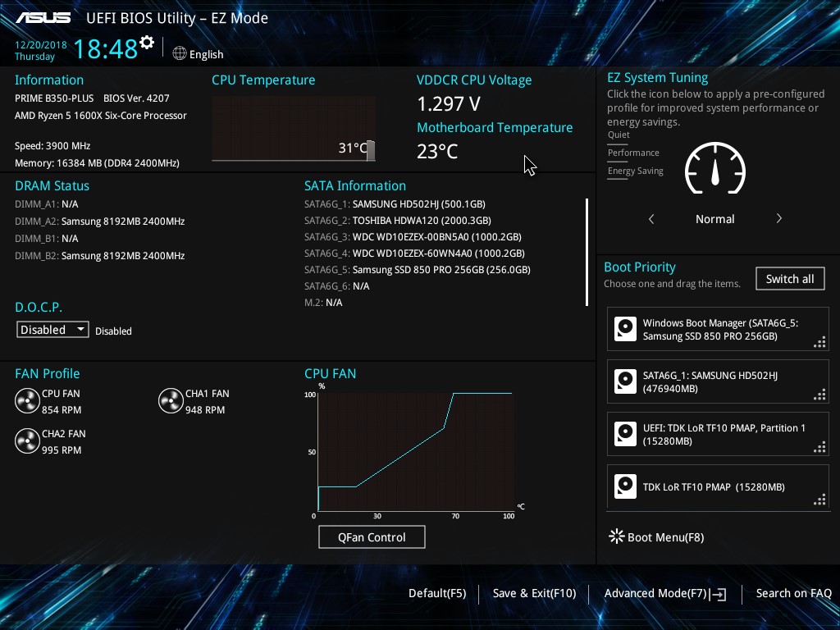Click the 995 RPM CHA2 fan reading
Image resolution: width=840 pixels, height=630 pixels.
[62, 450]
